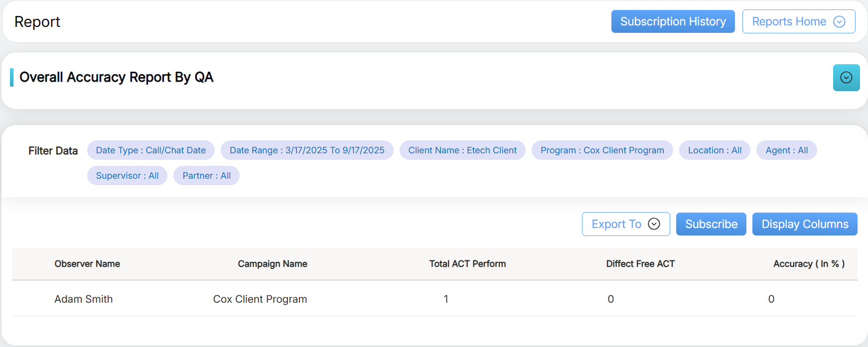Click the Client Name Etech Client chip
Image resolution: width=868 pixels, height=347 pixels.
coord(462,150)
